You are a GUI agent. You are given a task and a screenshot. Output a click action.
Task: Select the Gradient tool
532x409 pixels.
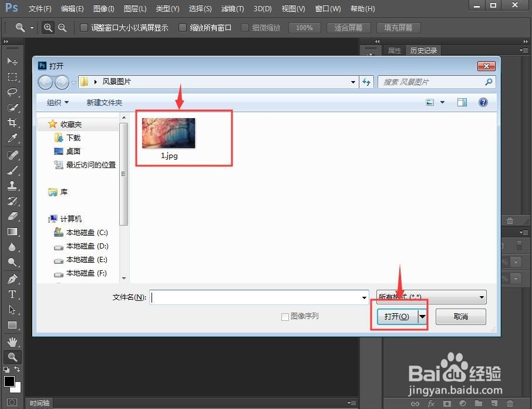12,232
